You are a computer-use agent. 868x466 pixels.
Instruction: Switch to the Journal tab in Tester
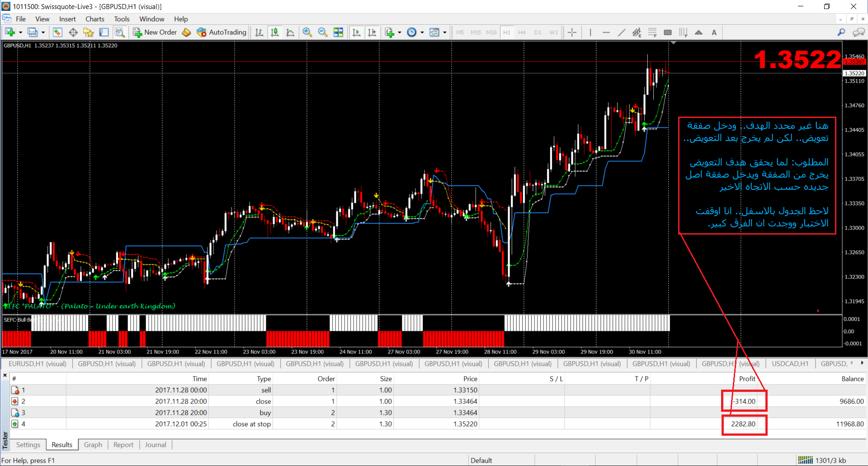[156, 445]
